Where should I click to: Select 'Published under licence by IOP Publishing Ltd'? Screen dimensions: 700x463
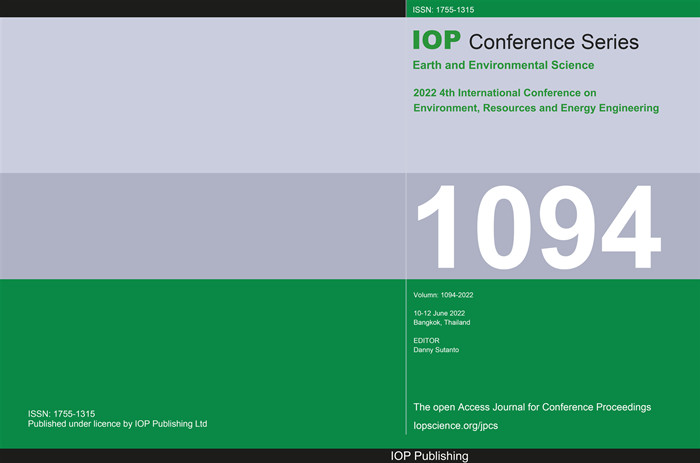(x=117, y=424)
